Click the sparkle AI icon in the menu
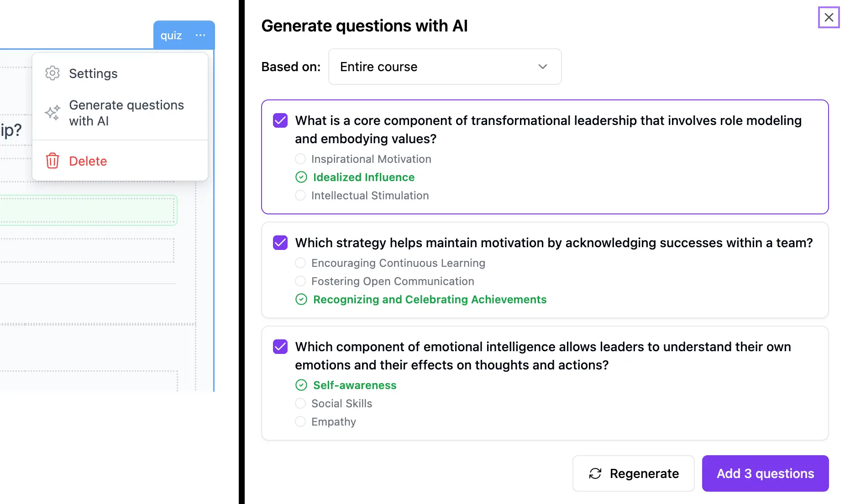Screen dimensions: 845x504 click(x=52, y=113)
